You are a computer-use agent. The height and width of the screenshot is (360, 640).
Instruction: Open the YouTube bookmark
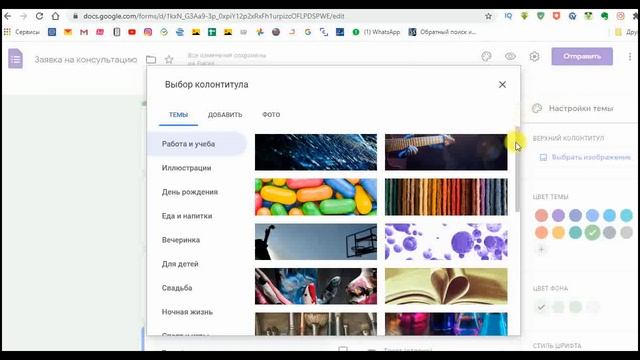[x=132, y=32]
